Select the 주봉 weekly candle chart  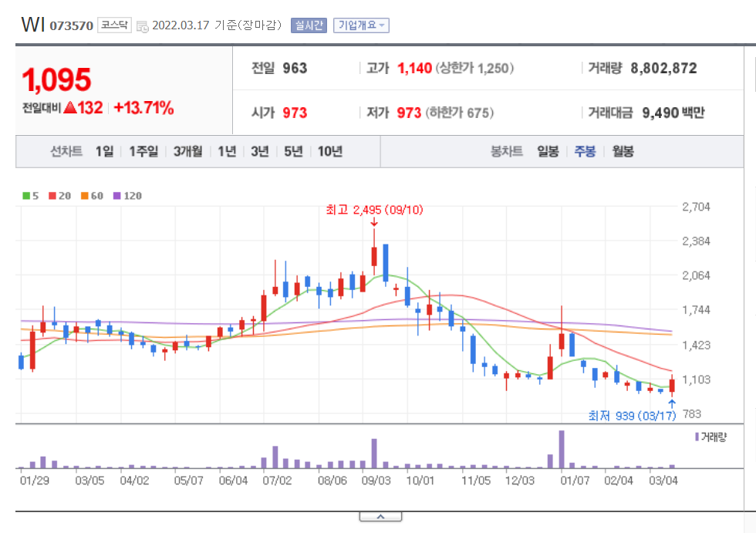585,151
